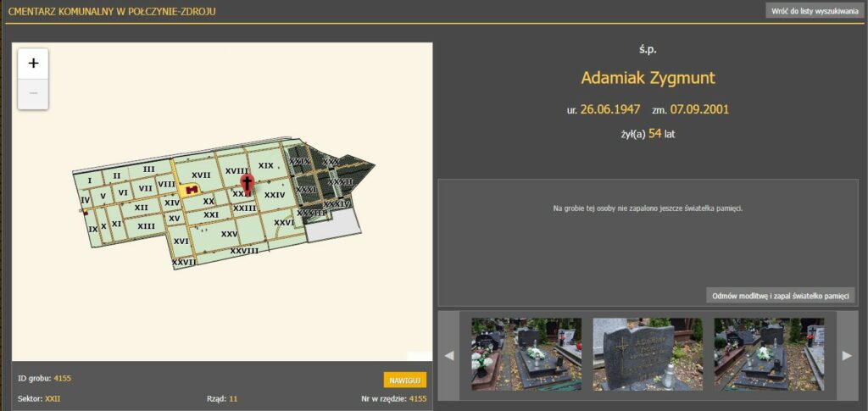The image size is (868, 411).
Task: Click the Sektor XXII value
Action: pyautogui.click(x=53, y=397)
